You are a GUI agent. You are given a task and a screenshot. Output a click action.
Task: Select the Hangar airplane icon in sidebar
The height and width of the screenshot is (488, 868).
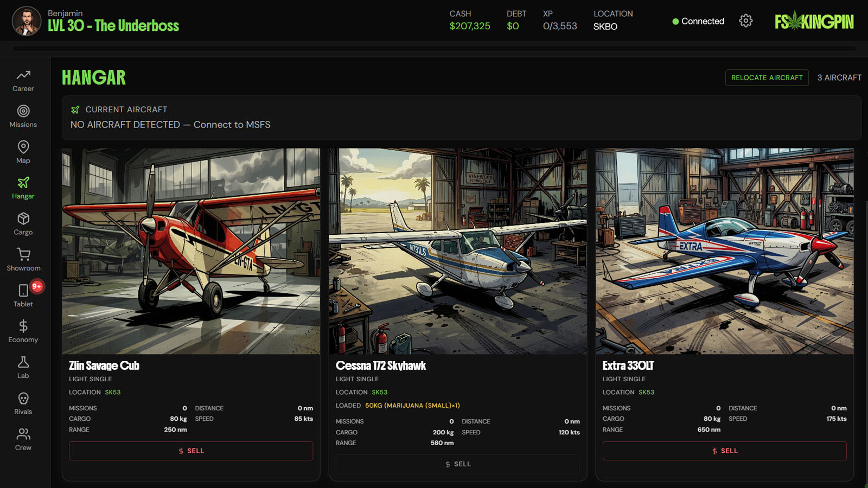(x=23, y=183)
